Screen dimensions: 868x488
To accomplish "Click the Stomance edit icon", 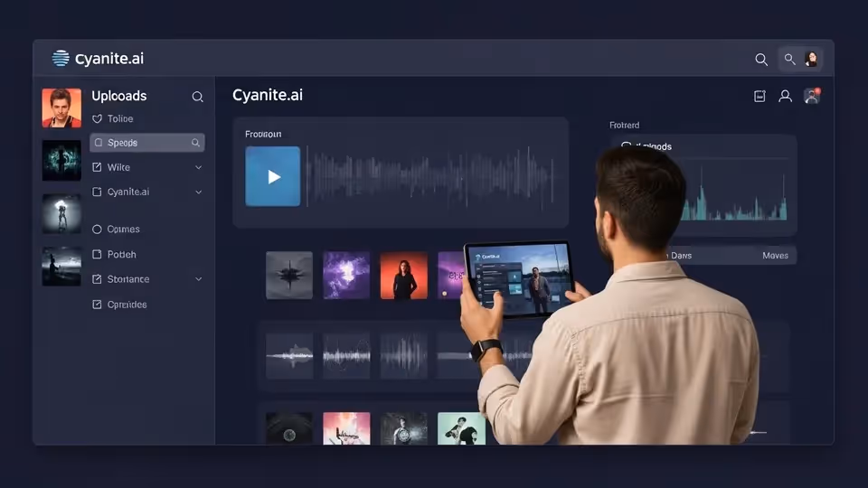I will click(97, 279).
